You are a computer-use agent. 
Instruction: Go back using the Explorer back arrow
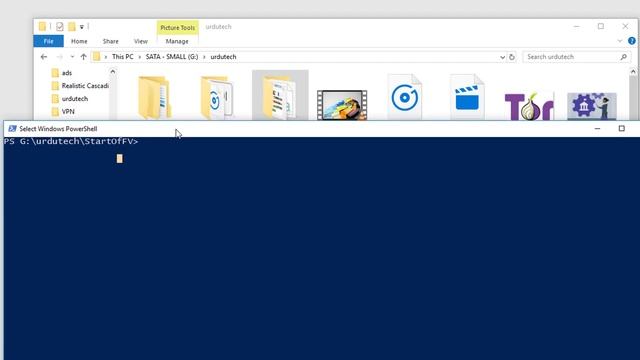pyautogui.click(x=44, y=57)
